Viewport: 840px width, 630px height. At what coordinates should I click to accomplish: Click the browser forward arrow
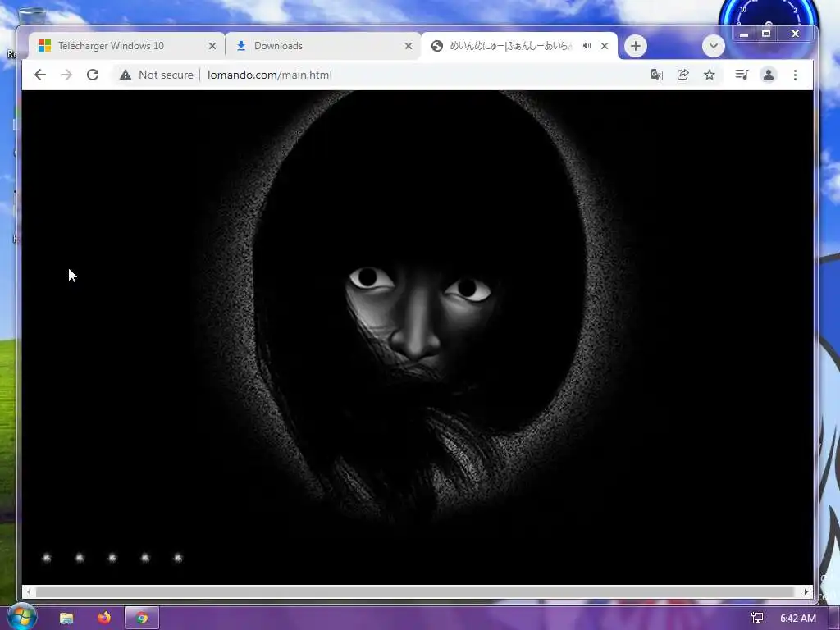point(66,75)
